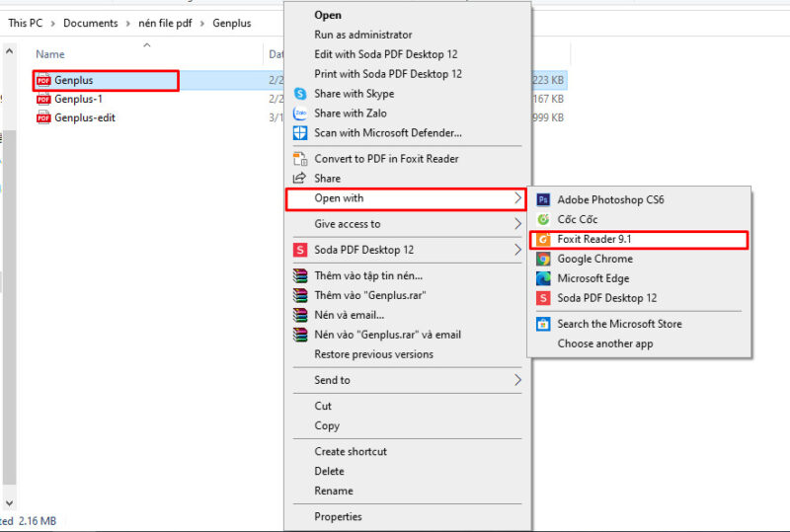This screenshot has height=532, width=790.
Task: Expand the Send to submenu arrow
Action: point(517,380)
